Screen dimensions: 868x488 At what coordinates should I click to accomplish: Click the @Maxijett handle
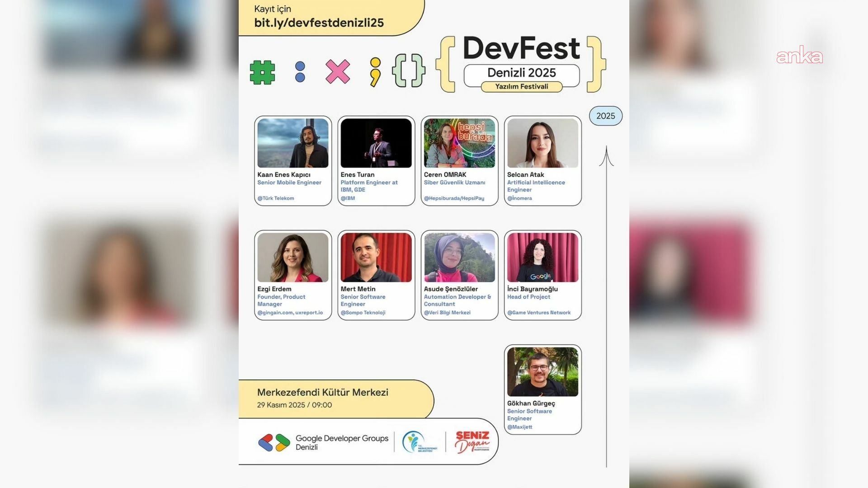(x=519, y=427)
